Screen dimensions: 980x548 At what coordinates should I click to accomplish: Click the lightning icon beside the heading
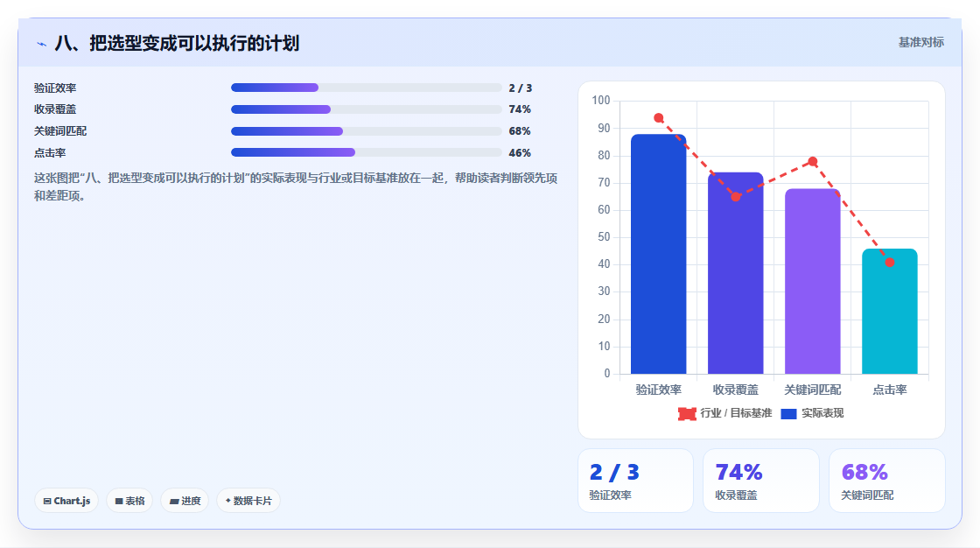[41, 44]
